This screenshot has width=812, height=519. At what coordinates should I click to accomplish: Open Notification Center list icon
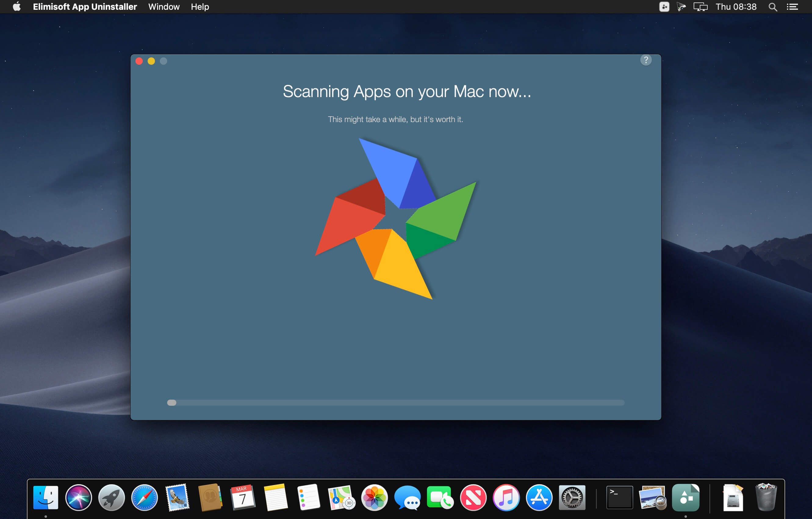792,7
